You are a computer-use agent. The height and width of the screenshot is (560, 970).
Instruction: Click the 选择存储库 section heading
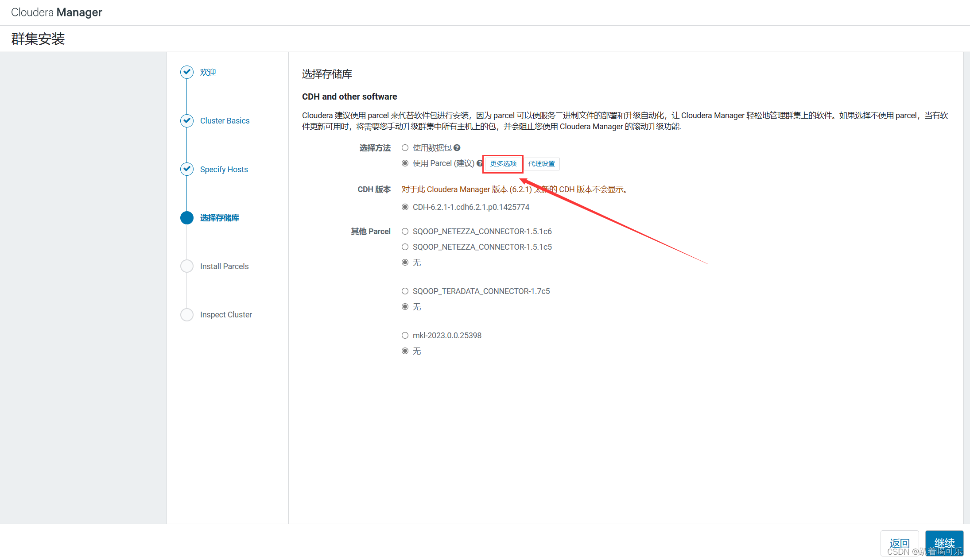click(x=327, y=74)
